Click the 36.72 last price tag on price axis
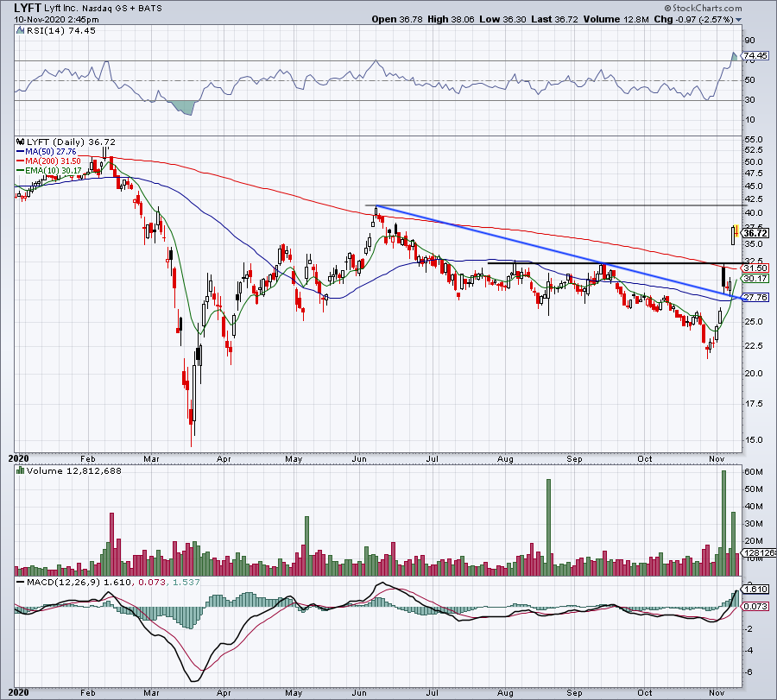 click(x=755, y=233)
